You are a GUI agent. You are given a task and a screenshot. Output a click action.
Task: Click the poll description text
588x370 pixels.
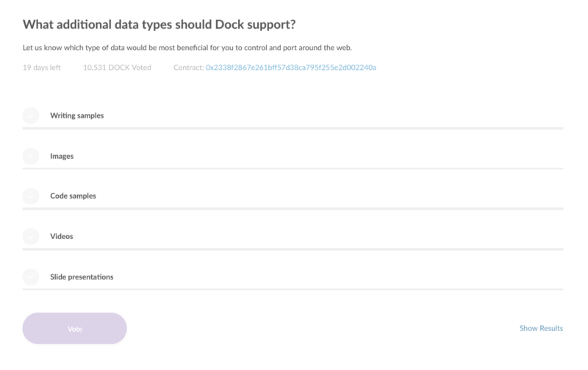[187, 49]
